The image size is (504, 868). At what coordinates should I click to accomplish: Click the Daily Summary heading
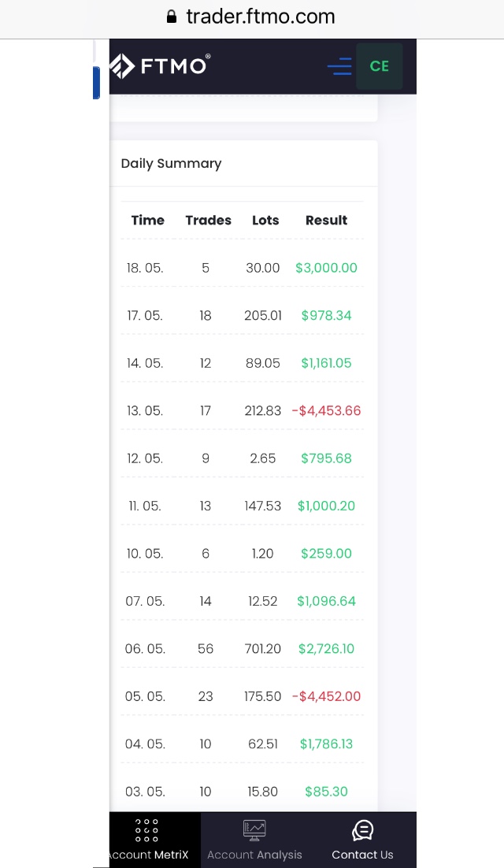tap(171, 164)
